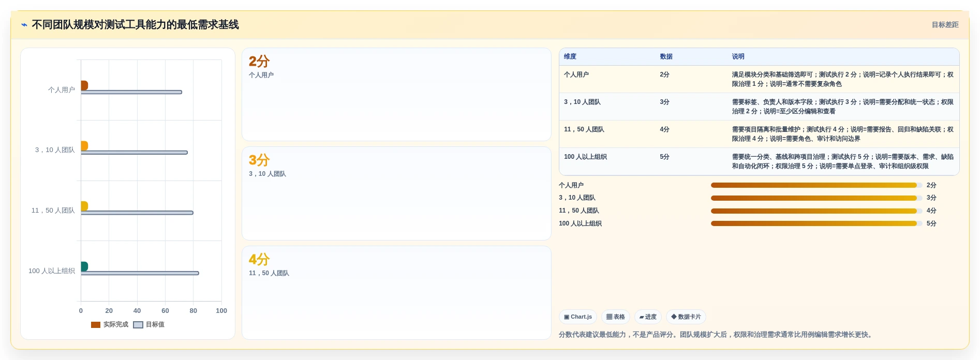Click the 个人用户 table row cell
This screenshot has width=980, height=360.
coord(576,75)
